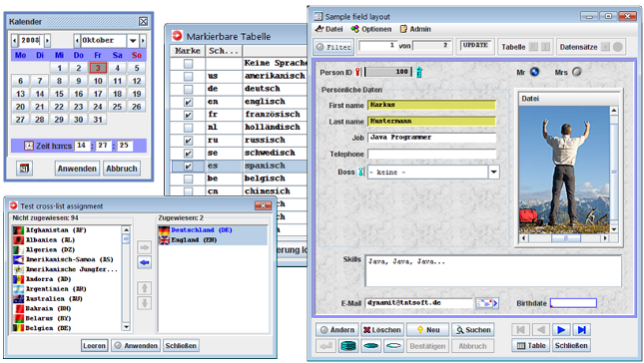The width and height of the screenshot is (644, 363).
Task: Click the Abbruch button in Kalender
Action: [122, 169]
